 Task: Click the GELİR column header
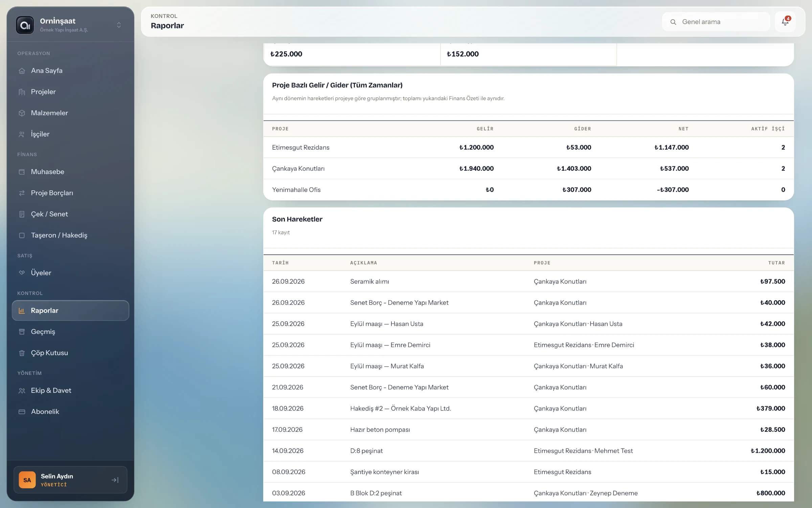pyautogui.click(x=485, y=129)
